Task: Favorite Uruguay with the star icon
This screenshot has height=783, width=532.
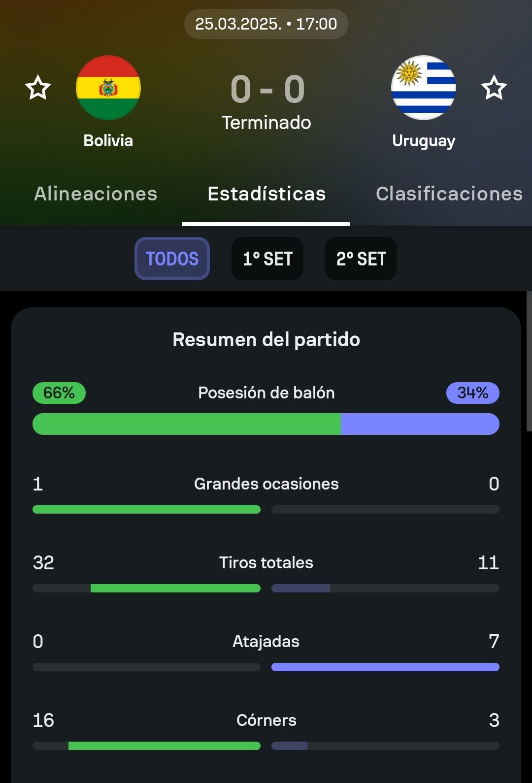Action: [494, 88]
